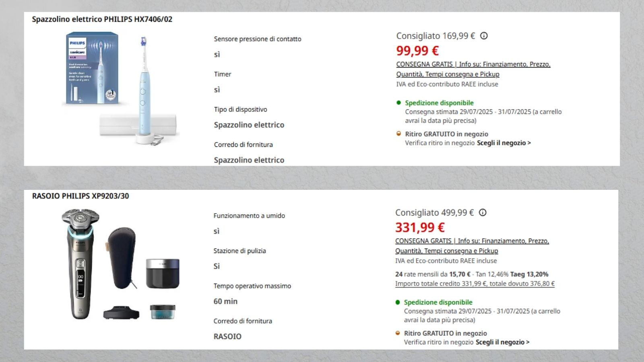Click green shipping dot for the razor
The width and height of the screenshot is (644, 362).
(x=398, y=302)
